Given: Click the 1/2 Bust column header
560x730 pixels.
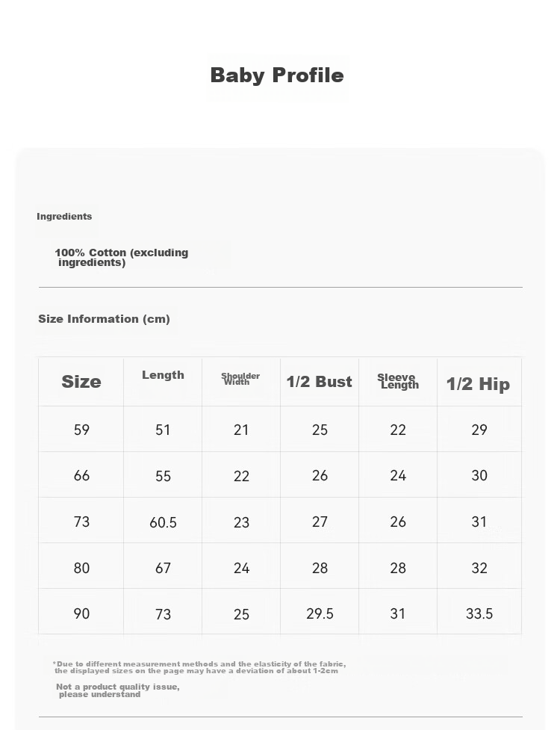Looking at the screenshot, I should [x=319, y=382].
